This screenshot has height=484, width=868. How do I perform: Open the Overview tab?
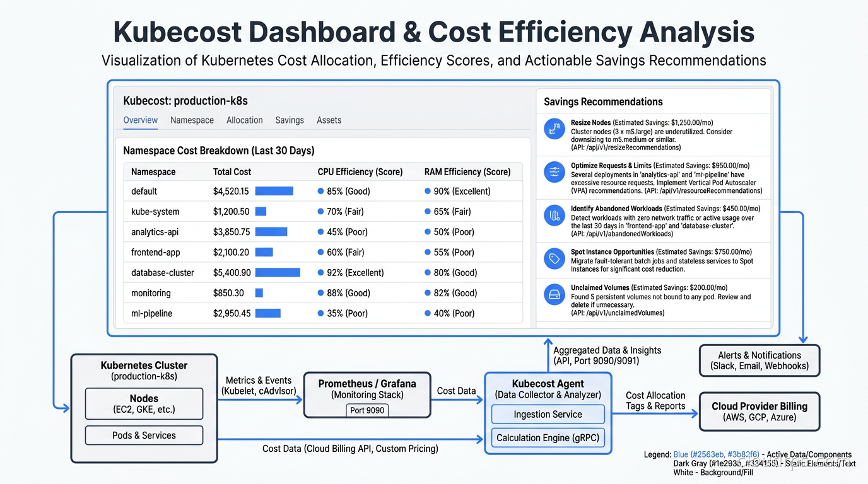(141, 120)
